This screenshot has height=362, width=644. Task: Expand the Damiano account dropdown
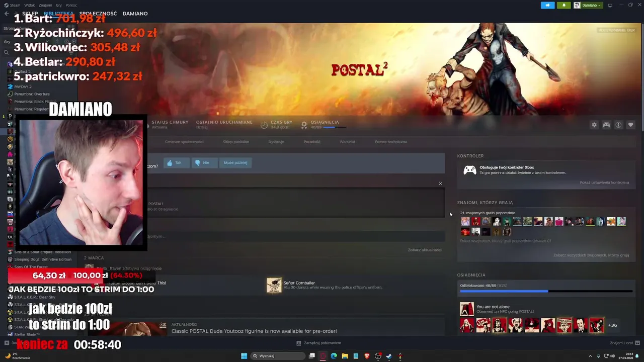click(x=588, y=5)
